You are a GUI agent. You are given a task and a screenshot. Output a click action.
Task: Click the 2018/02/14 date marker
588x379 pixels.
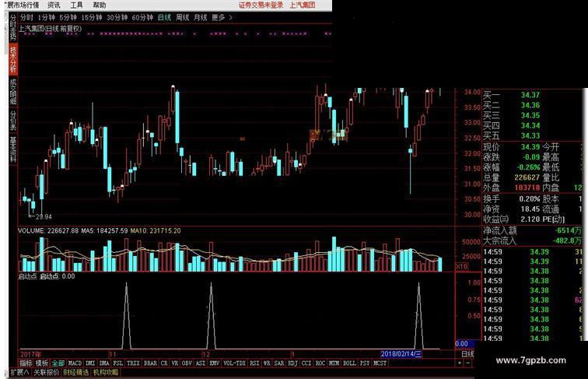click(401, 353)
